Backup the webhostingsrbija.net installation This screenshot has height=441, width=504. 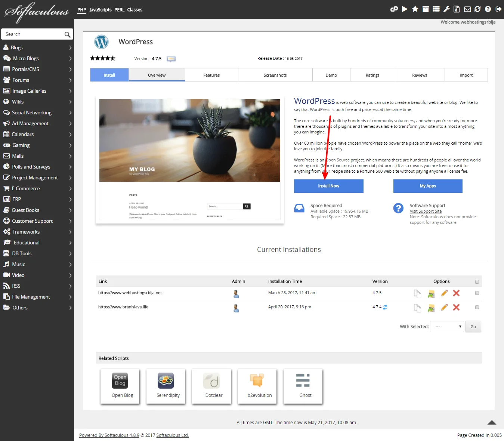pyautogui.click(x=431, y=294)
